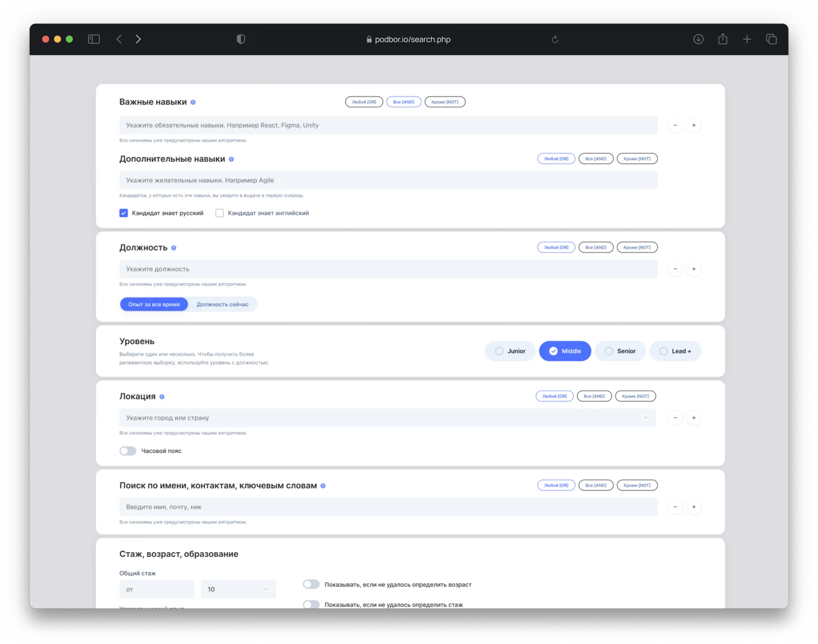Select Кроме [NOT] for Локация

point(635,396)
